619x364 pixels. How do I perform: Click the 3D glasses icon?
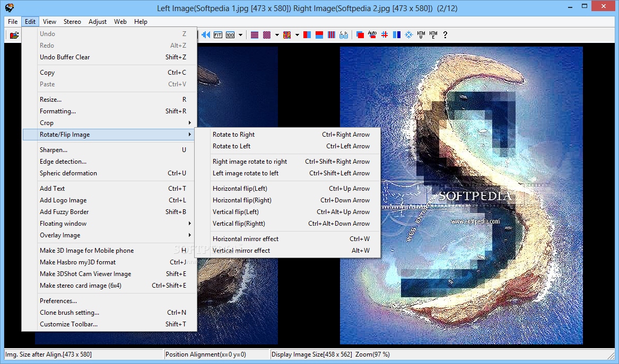[x=344, y=34]
